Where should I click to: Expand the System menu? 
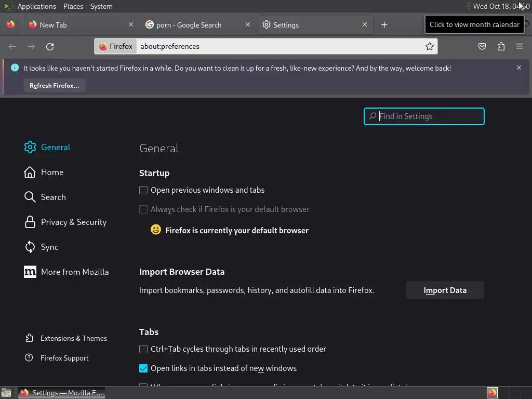101,6
